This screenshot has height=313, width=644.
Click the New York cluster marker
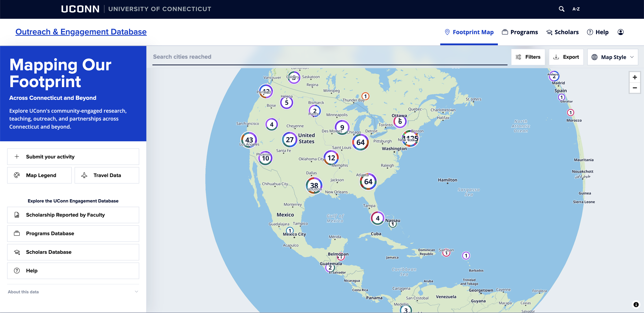[x=410, y=138]
